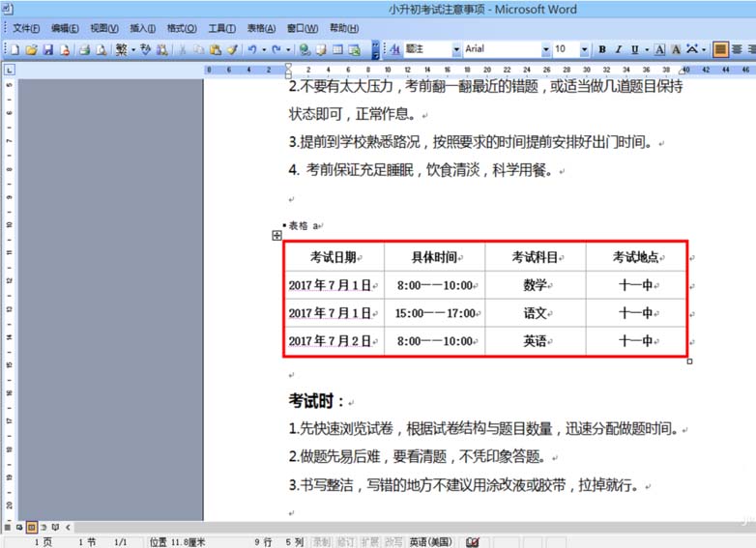
Task: Click the Print icon in toolbar
Action: pyautogui.click(x=84, y=49)
